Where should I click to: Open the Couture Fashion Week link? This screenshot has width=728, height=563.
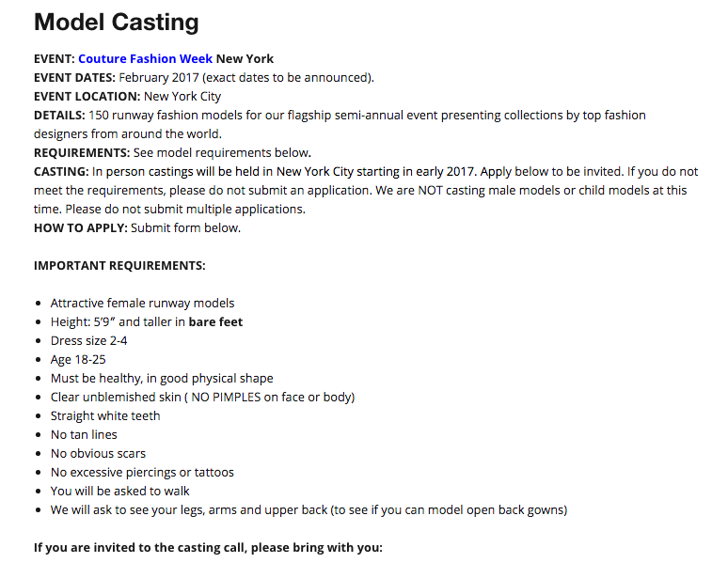tap(146, 59)
